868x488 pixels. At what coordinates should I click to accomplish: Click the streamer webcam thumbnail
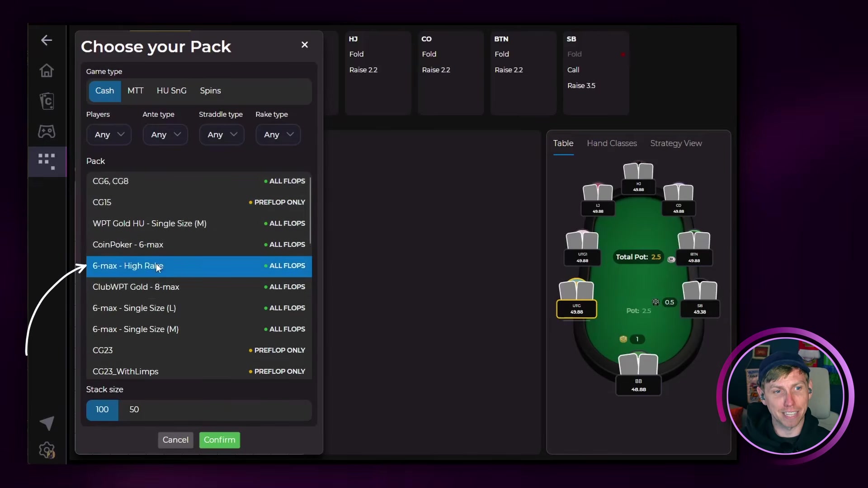(x=785, y=396)
